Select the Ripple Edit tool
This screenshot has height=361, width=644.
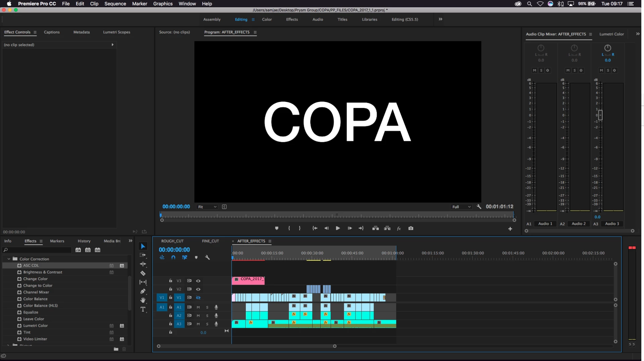click(143, 264)
